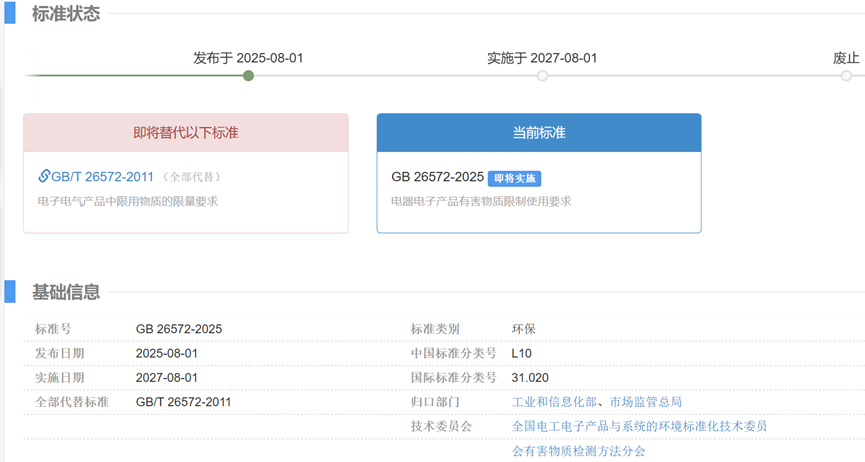Screen dimensions: 865x462
Task: Open the 会有害物质检测方法分会 link
Action: click(579, 450)
